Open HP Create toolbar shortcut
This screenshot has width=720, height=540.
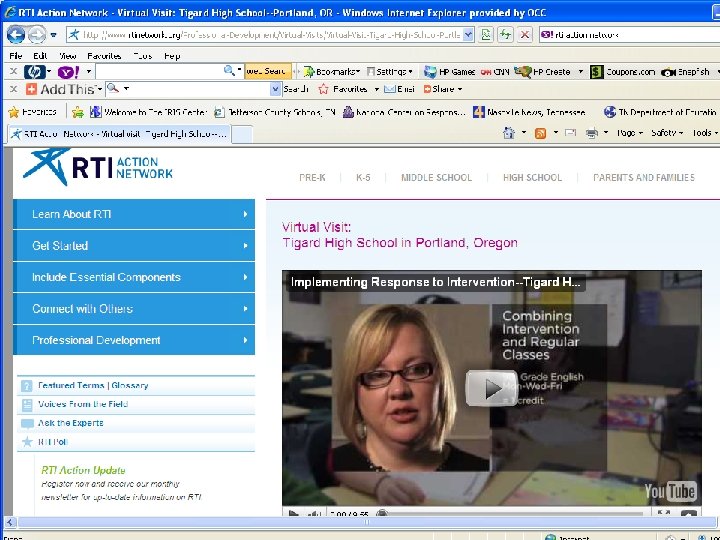(542, 72)
